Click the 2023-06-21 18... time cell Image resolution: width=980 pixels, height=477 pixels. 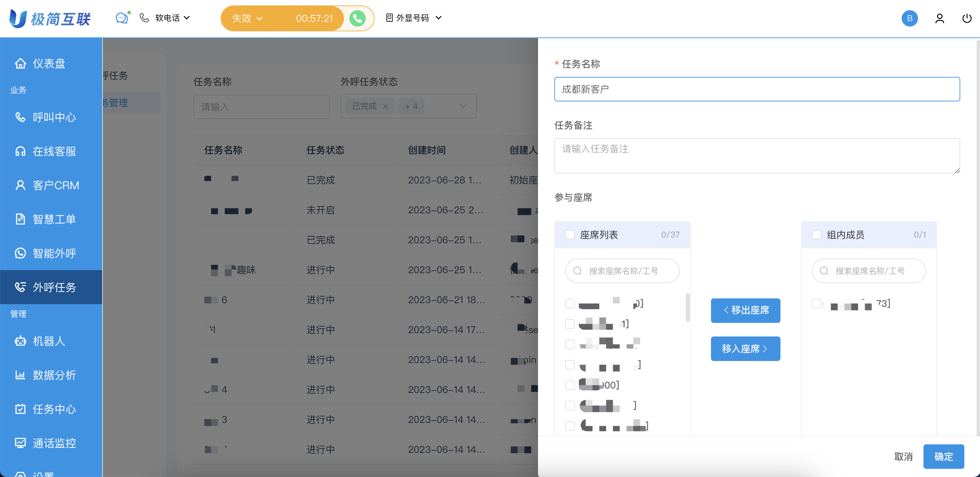[x=447, y=300]
